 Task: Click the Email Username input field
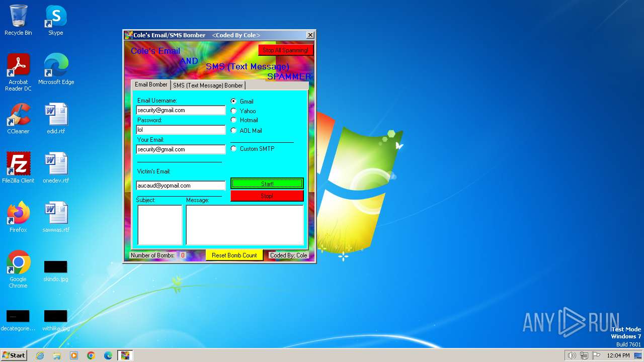(181, 110)
